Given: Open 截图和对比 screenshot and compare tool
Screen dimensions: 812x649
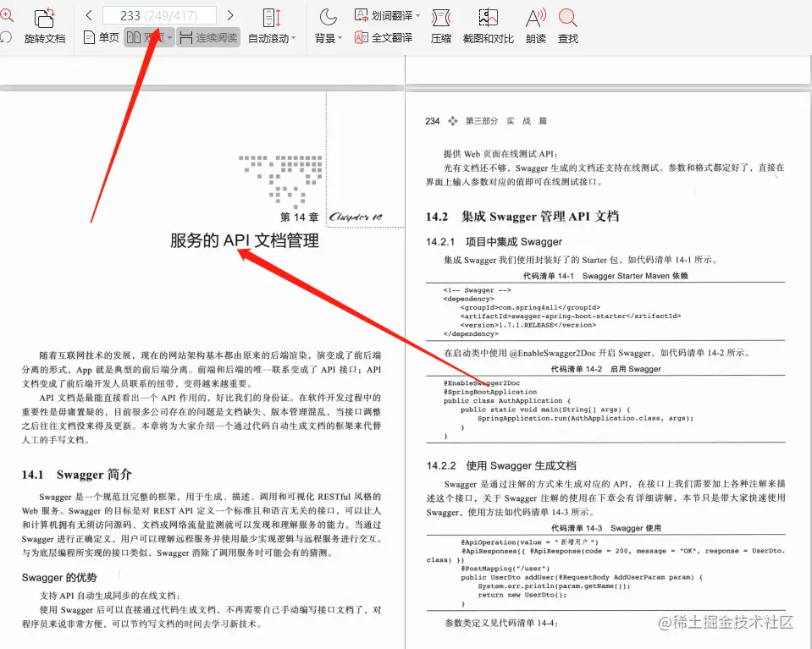Looking at the screenshot, I should 488,26.
